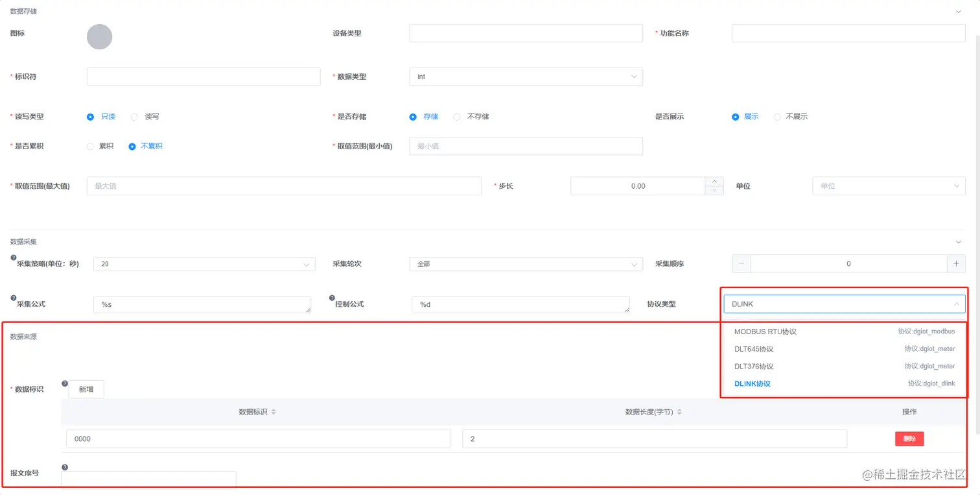Open help tooltip for 采集公式
The width and height of the screenshot is (980, 495).
[x=13, y=298]
